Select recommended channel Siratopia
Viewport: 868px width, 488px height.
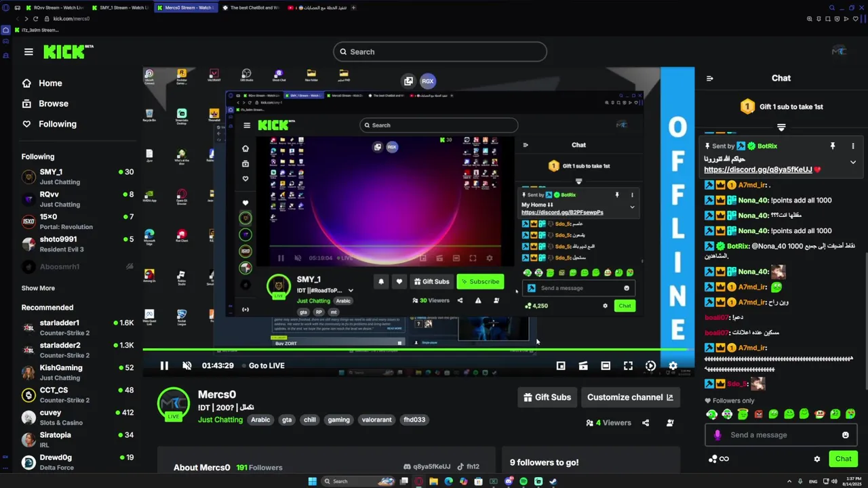(77, 439)
